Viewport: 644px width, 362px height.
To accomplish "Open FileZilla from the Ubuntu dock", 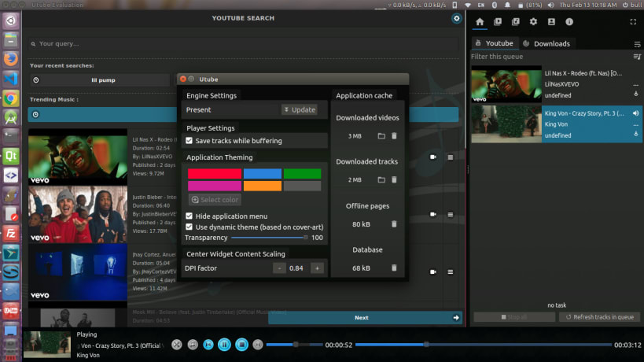I will tap(11, 234).
